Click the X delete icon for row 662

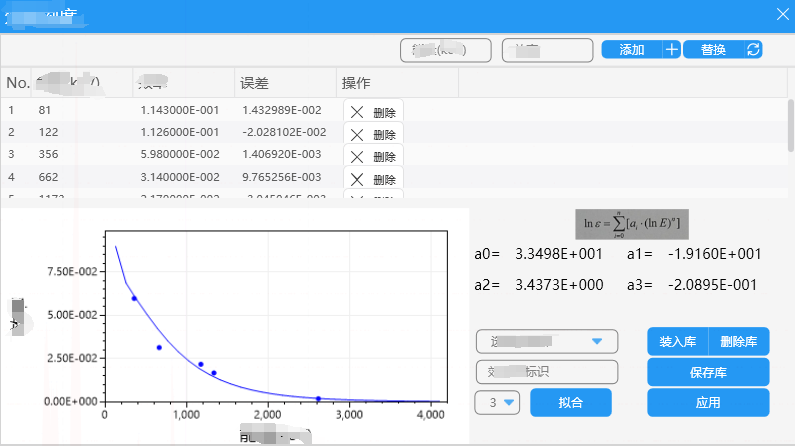pos(357,179)
